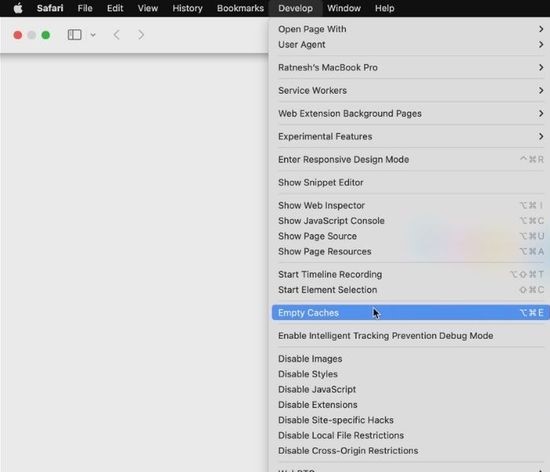Open the File menu
Screen dimensions: 550x472
click(x=85, y=8)
